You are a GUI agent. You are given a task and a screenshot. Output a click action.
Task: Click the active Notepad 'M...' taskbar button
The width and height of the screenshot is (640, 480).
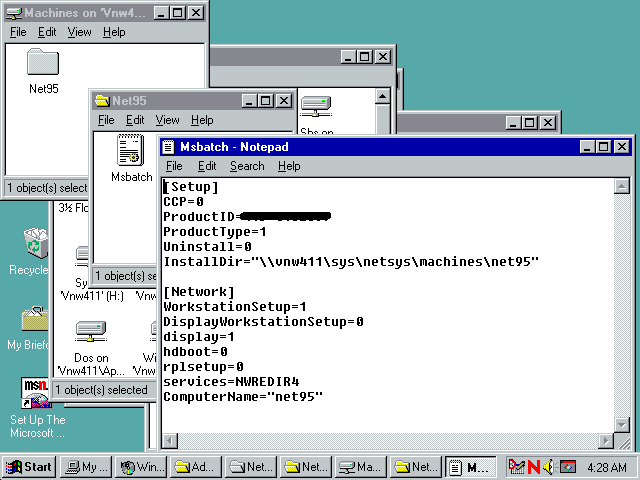click(x=471, y=467)
